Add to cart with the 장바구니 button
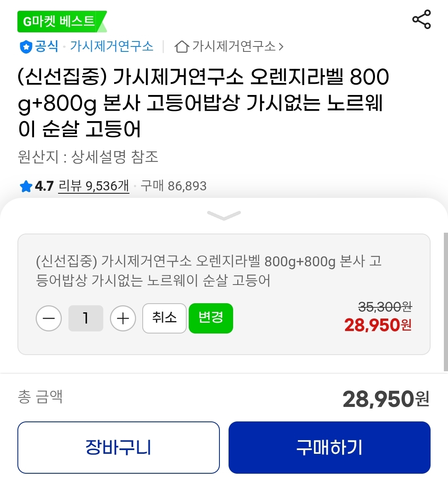 coord(119,448)
